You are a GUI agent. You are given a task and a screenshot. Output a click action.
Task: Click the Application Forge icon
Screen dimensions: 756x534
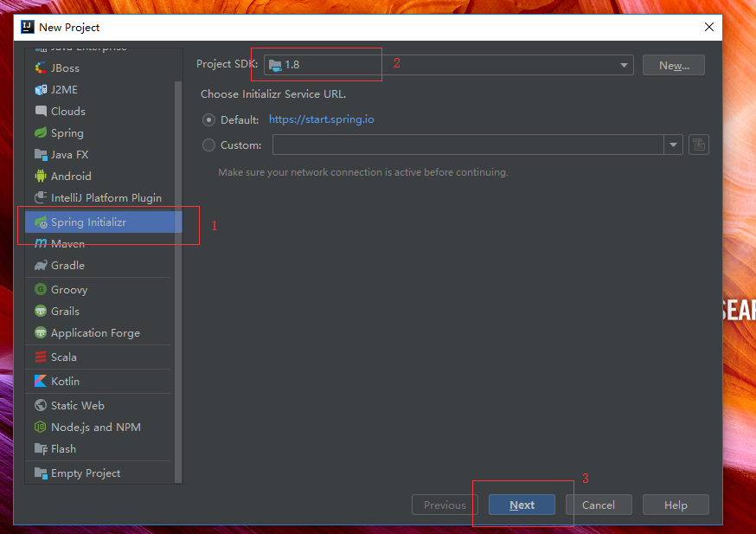click(41, 333)
